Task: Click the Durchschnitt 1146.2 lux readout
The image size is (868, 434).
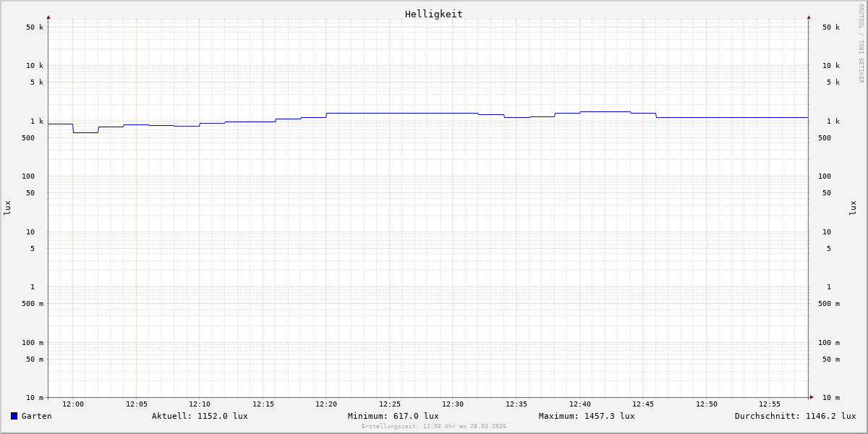Action: coord(795,416)
